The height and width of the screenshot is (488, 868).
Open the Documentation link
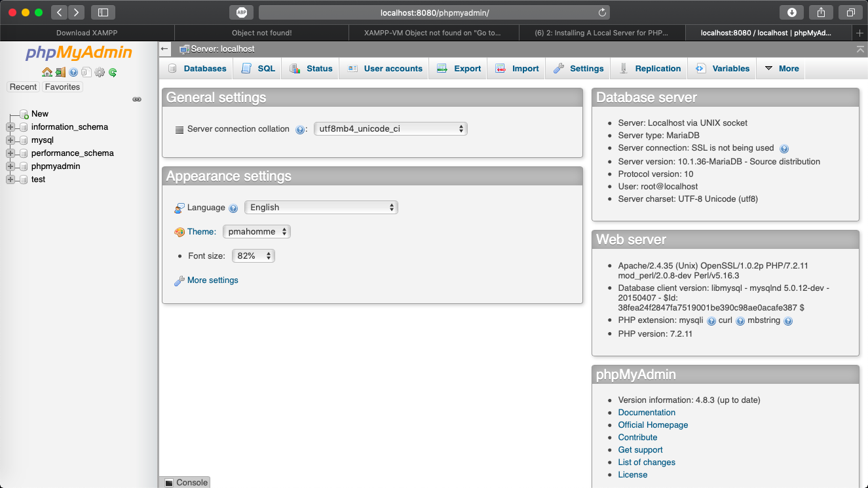point(647,413)
